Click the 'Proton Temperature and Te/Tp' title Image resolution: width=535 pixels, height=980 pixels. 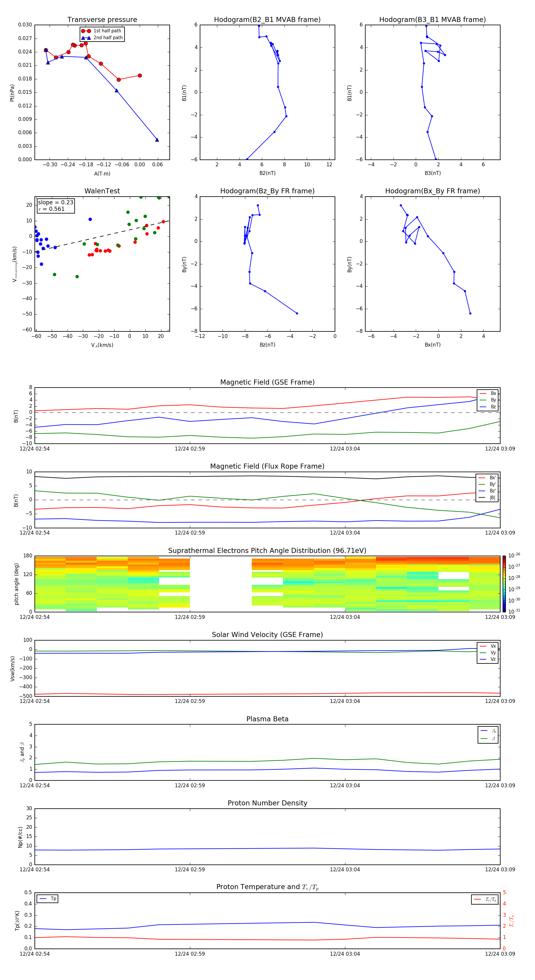click(267, 887)
